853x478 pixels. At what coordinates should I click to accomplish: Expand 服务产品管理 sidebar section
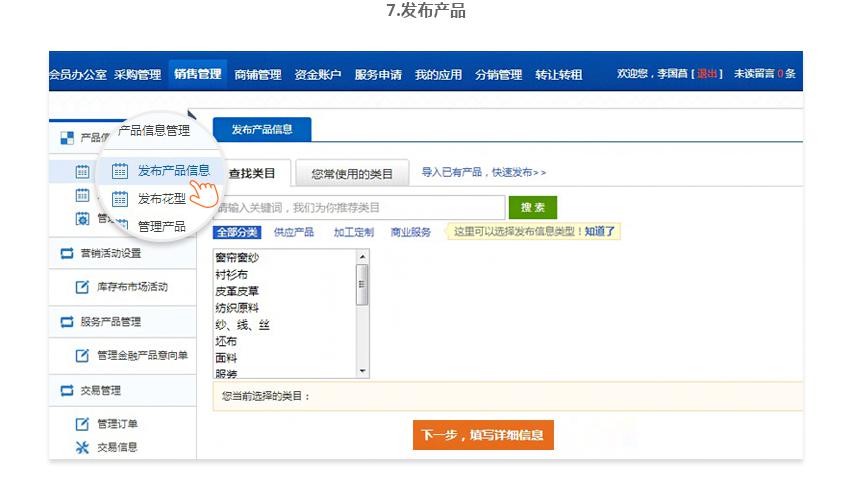[111, 321]
